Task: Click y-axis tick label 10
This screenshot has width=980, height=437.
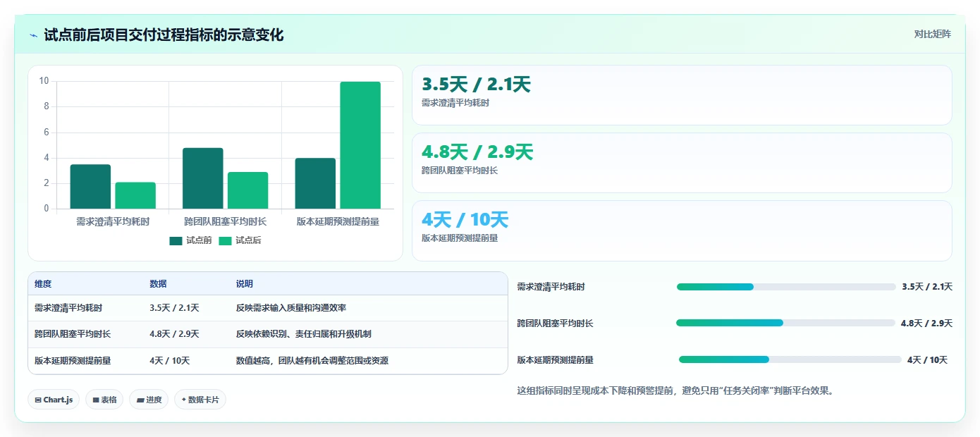Action: (x=44, y=81)
